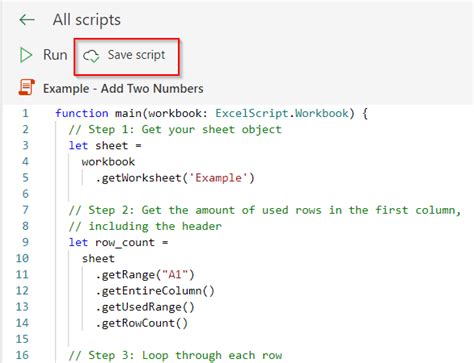
Task: Click the let sheet declaration line
Action: coord(105,146)
